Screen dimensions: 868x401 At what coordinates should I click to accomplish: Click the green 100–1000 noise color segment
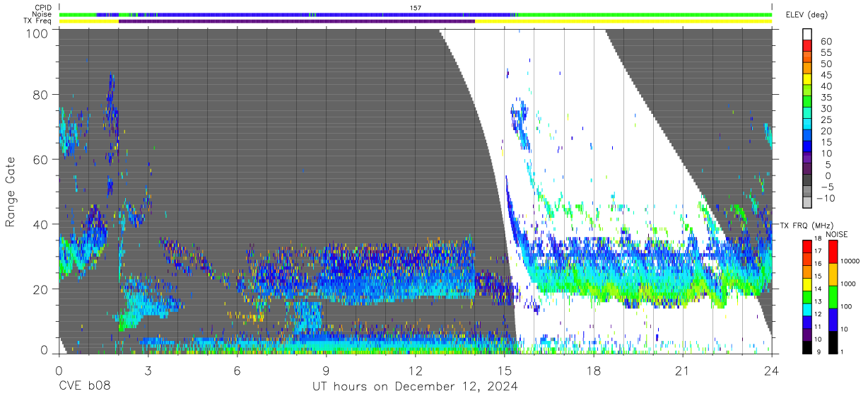(x=832, y=296)
